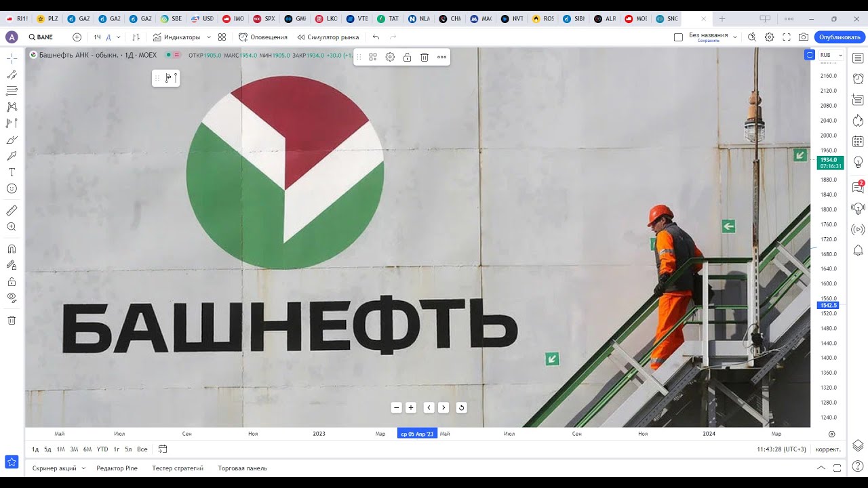Open the notifications bell panel

pos(858,250)
